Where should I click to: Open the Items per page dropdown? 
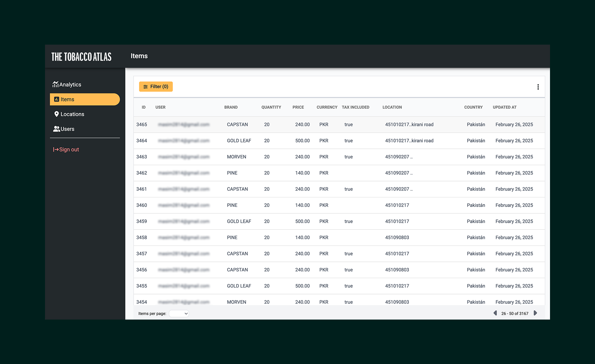pyautogui.click(x=179, y=313)
